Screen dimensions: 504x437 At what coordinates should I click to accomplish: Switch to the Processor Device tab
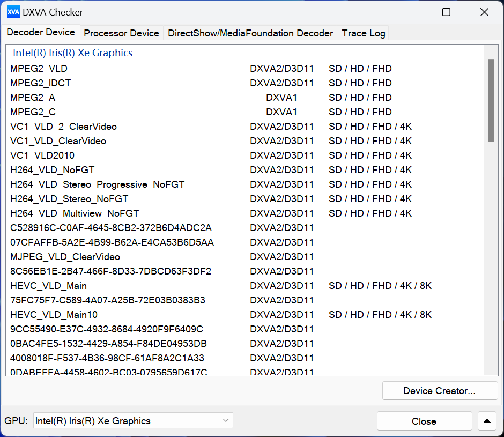121,33
